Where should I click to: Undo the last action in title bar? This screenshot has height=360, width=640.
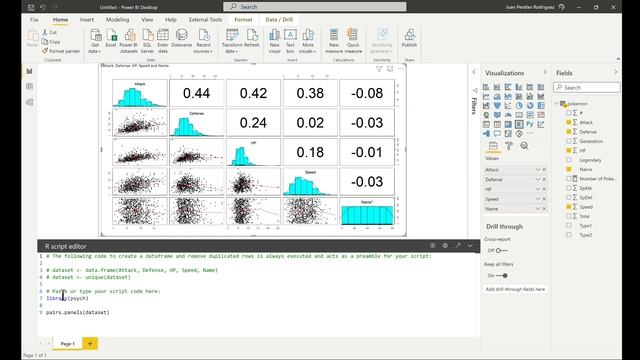[x=43, y=7]
